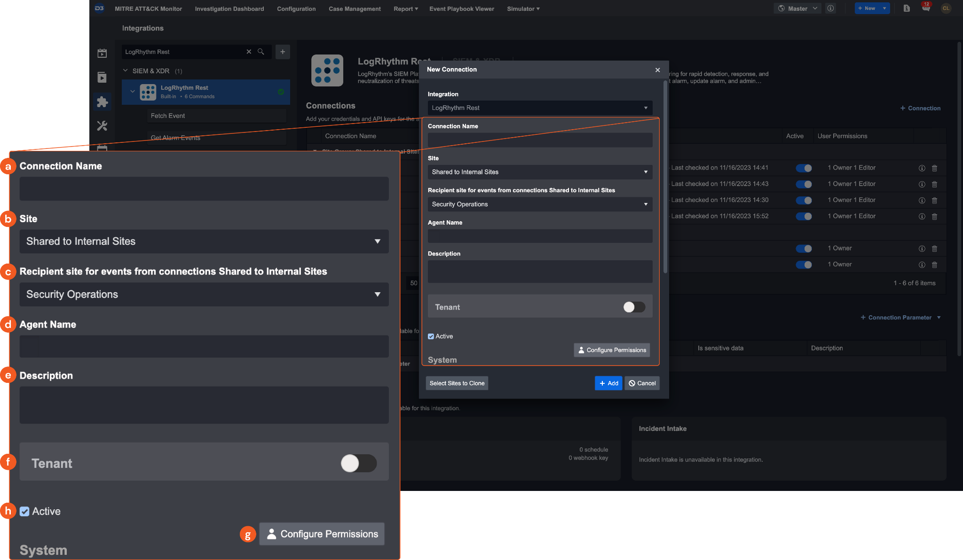Open the Investigation Dashboard tab

[229, 8]
